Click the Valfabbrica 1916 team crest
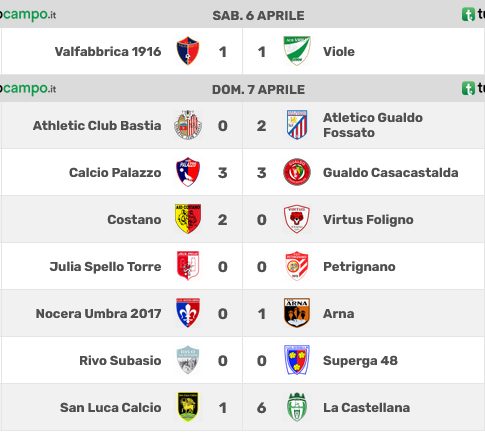This screenshot has width=485, height=444. (188, 51)
